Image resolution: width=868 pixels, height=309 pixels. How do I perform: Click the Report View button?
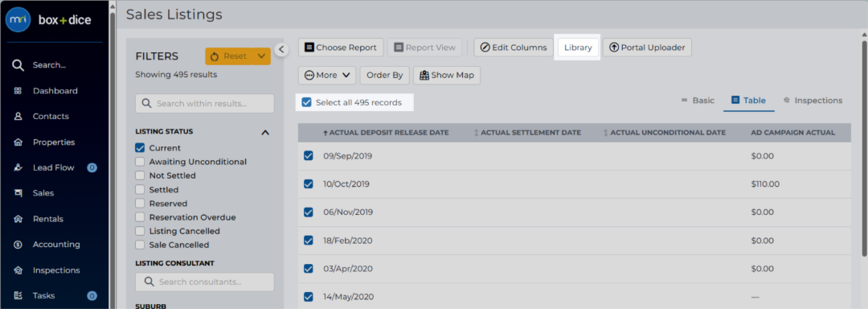click(424, 47)
